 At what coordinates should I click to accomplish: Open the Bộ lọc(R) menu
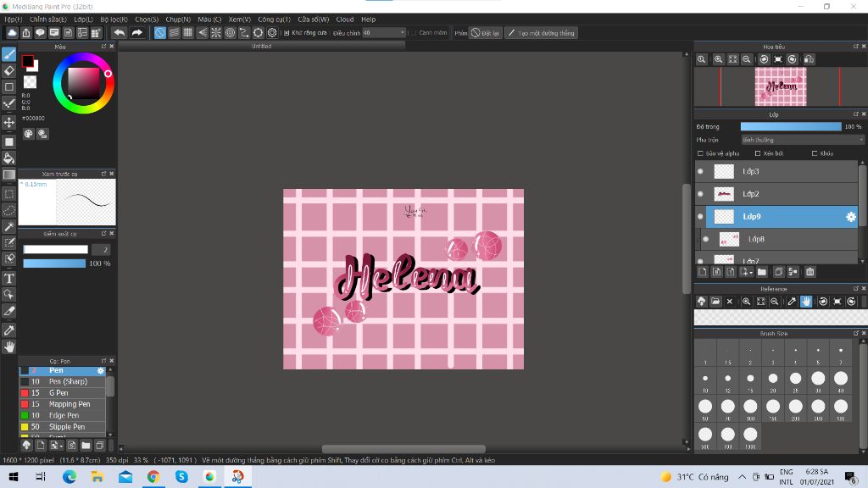[114, 19]
